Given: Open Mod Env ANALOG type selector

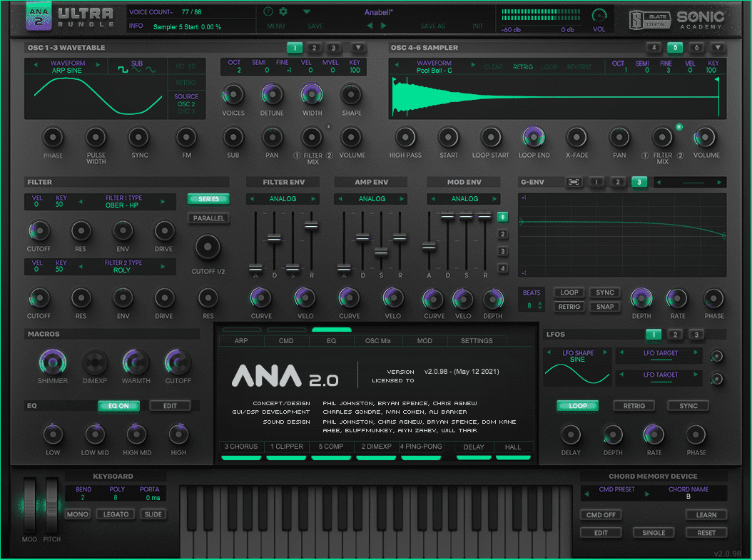Looking at the screenshot, I should click(464, 198).
